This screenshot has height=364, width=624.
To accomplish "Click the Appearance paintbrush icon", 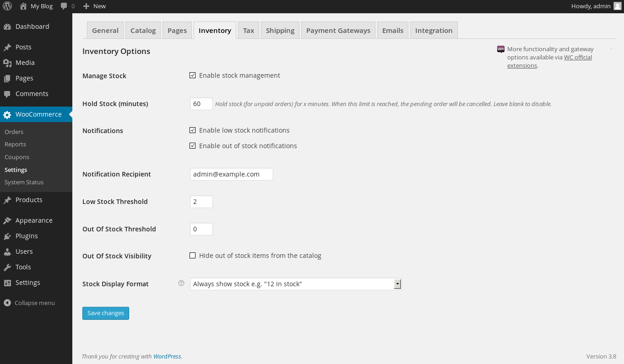I will [x=7, y=220].
